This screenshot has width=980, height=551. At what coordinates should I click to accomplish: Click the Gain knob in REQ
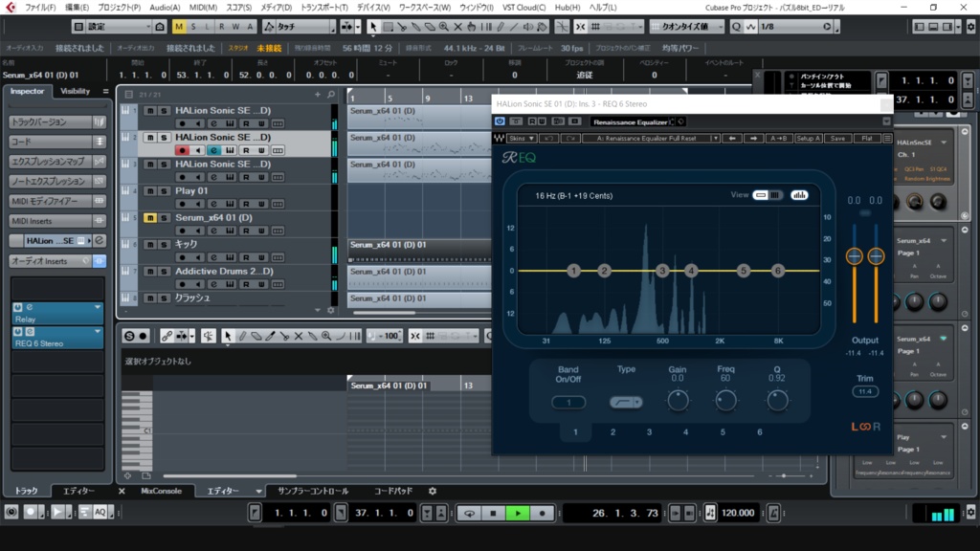pyautogui.click(x=678, y=401)
